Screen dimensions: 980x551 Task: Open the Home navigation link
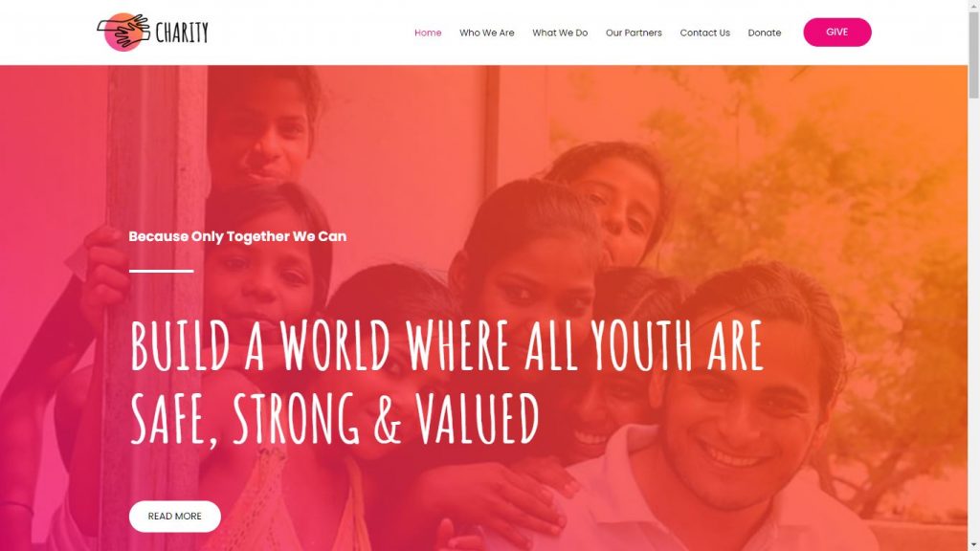click(x=428, y=33)
